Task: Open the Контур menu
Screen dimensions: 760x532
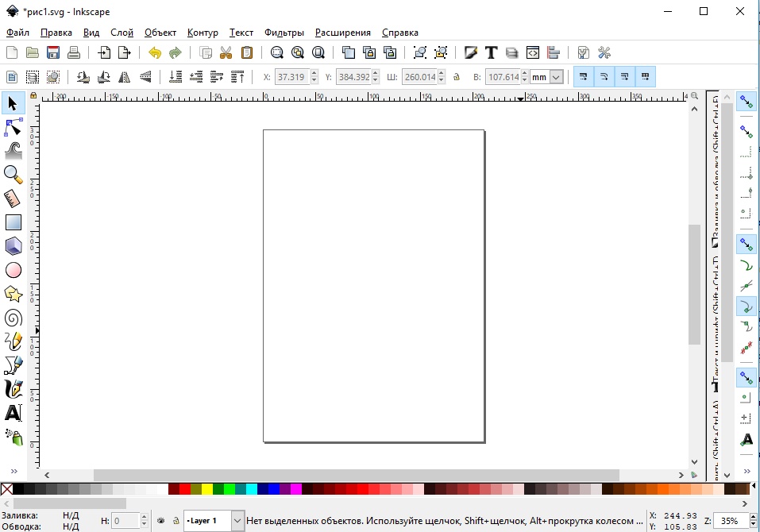Action: [203, 33]
